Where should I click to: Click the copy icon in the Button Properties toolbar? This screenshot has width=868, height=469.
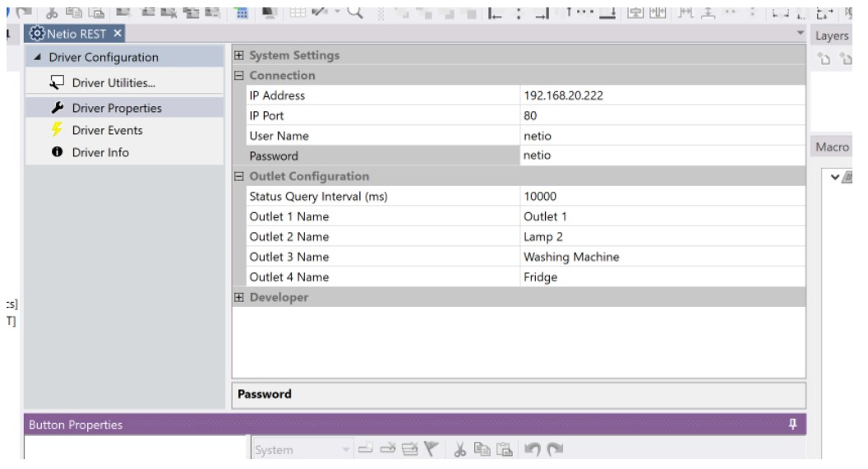tap(482, 449)
